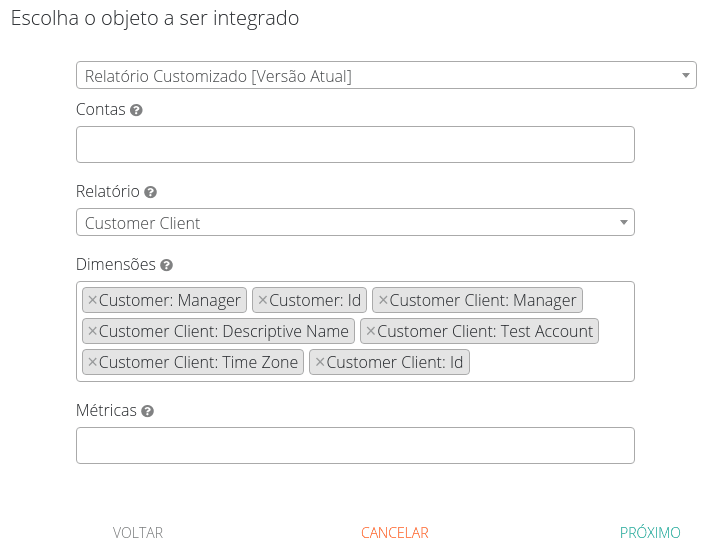Click the help icon beside Métricas label
The height and width of the screenshot is (554, 710).
click(147, 411)
